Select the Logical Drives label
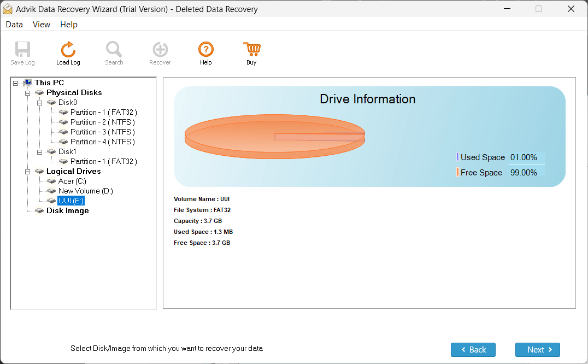This screenshot has height=364, width=588. point(73,171)
